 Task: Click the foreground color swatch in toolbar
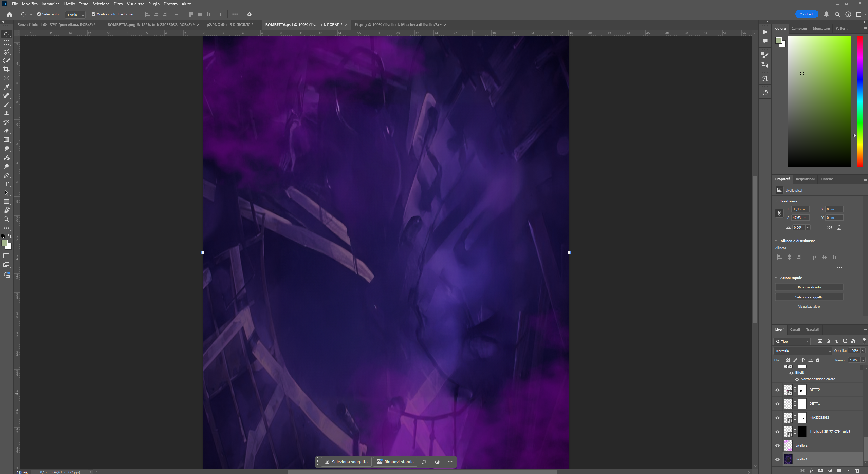coord(5,243)
